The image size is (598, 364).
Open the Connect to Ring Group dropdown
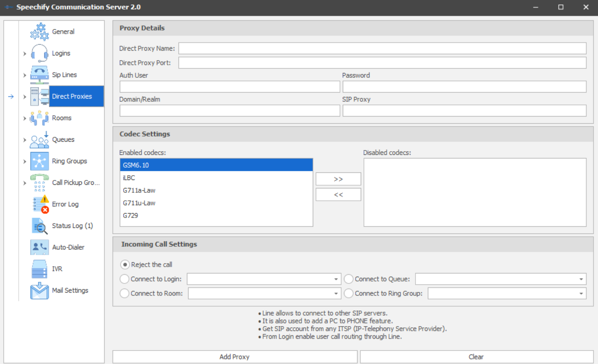581,293
